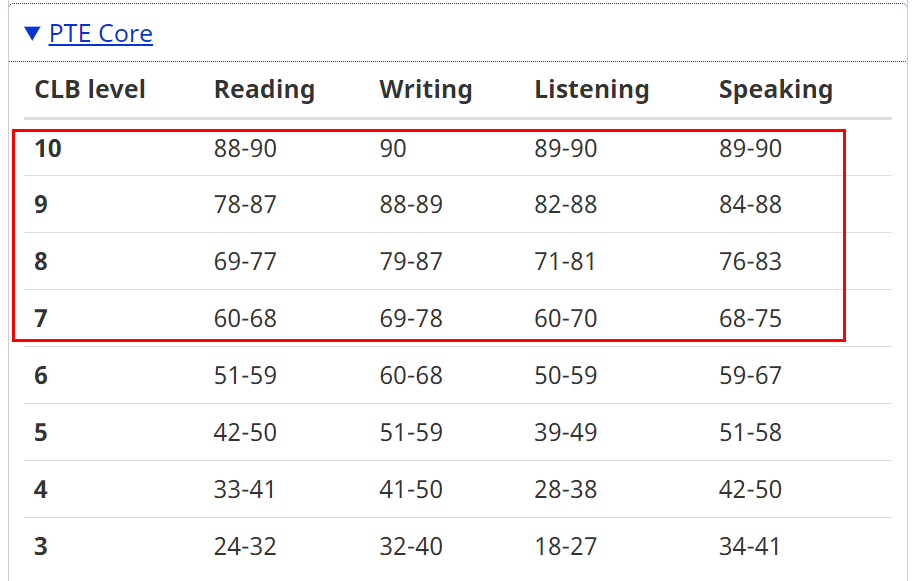This screenshot has height=581, width=913.
Task: Click the Writing column header
Action: [425, 90]
